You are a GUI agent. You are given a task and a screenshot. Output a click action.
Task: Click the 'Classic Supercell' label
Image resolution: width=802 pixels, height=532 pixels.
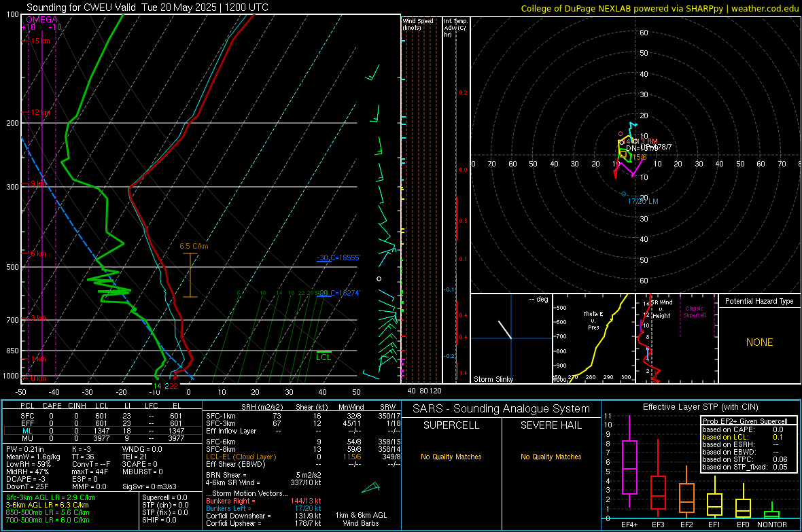pyautogui.click(x=695, y=312)
